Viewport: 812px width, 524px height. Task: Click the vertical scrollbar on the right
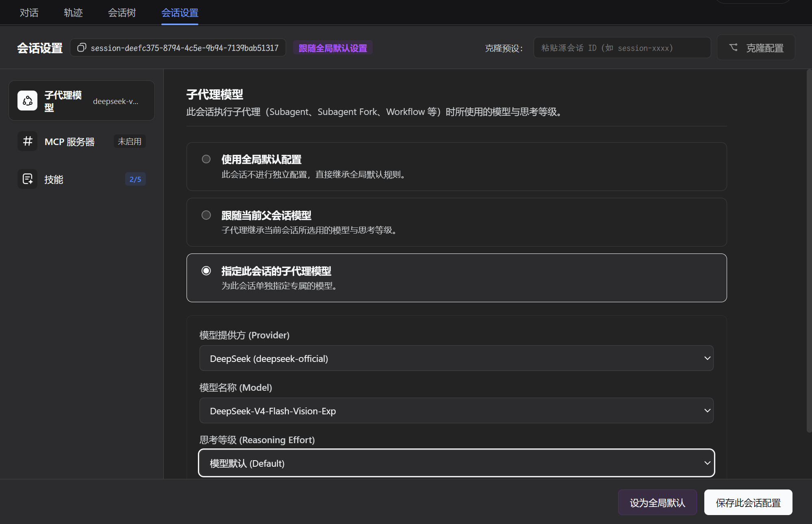tap(809, 251)
